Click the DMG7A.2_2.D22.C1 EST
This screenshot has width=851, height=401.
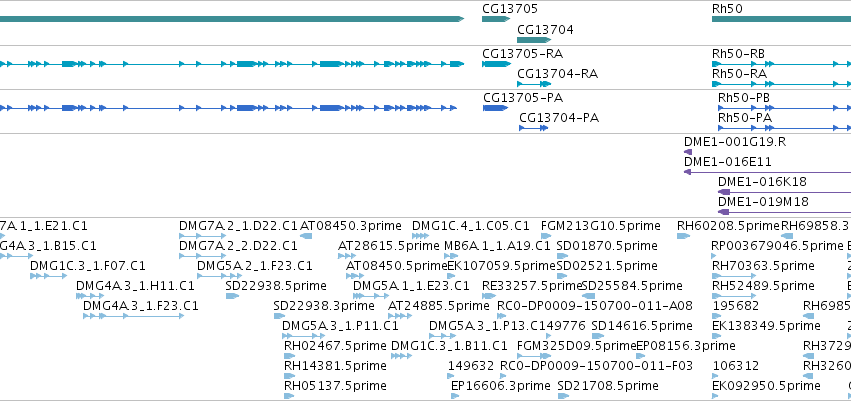tap(202, 256)
